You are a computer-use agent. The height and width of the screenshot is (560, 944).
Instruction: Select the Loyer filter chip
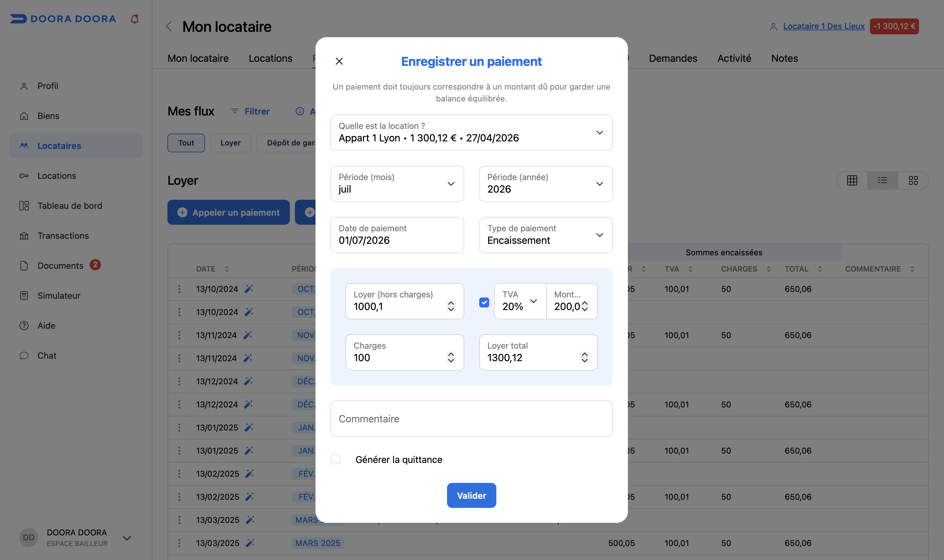[230, 143]
